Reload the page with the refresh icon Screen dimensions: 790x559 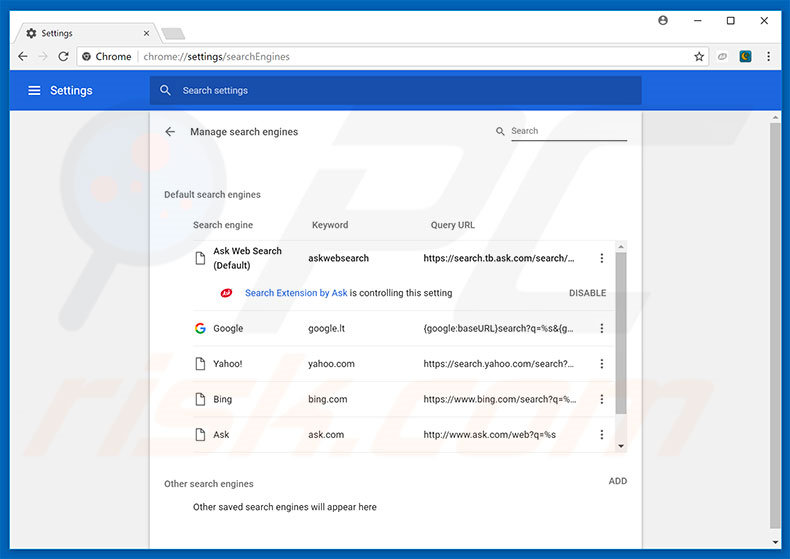click(x=63, y=56)
